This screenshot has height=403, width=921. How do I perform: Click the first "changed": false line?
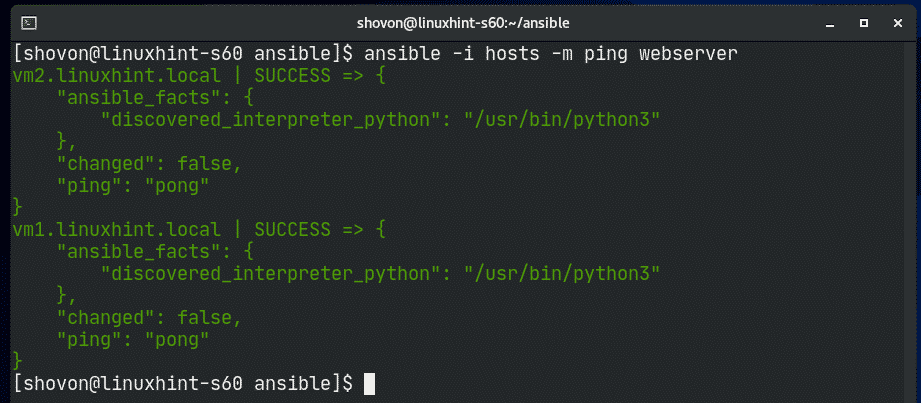coord(149,164)
